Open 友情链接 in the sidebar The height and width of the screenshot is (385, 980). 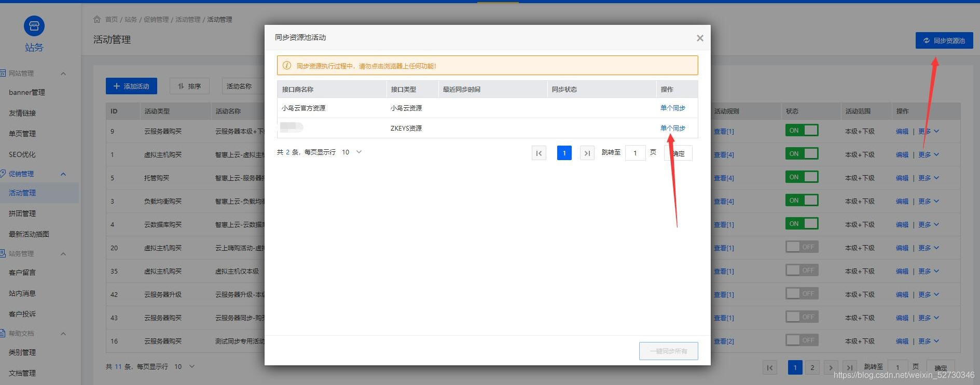tap(22, 113)
